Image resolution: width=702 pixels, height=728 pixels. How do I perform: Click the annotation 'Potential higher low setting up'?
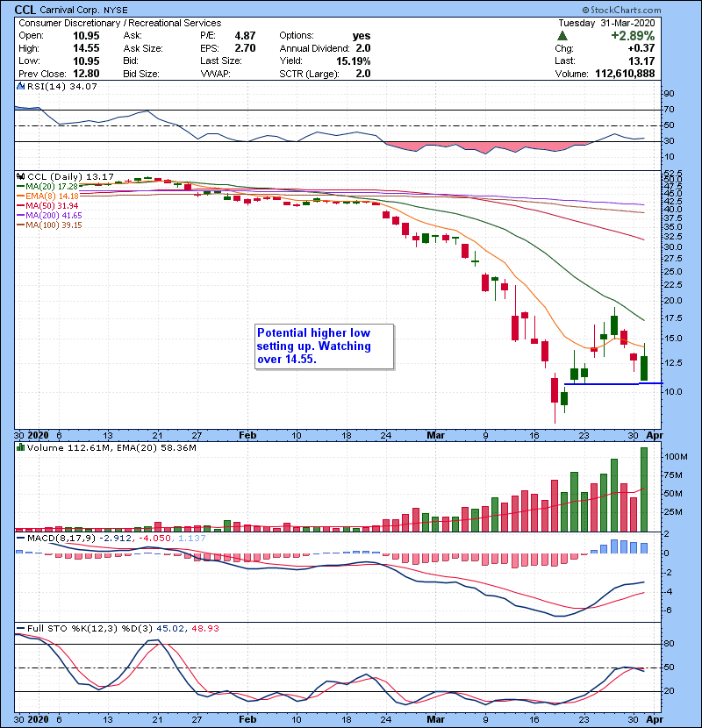(325, 346)
